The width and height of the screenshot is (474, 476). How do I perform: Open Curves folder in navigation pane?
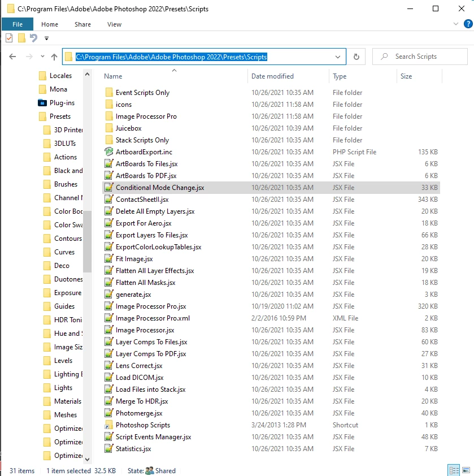coord(64,252)
